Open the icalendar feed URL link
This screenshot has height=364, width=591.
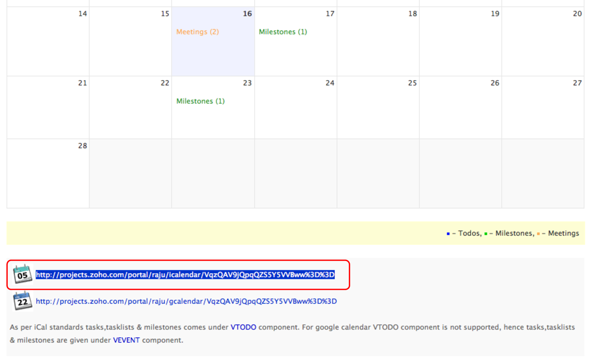pyautogui.click(x=185, y=275)
